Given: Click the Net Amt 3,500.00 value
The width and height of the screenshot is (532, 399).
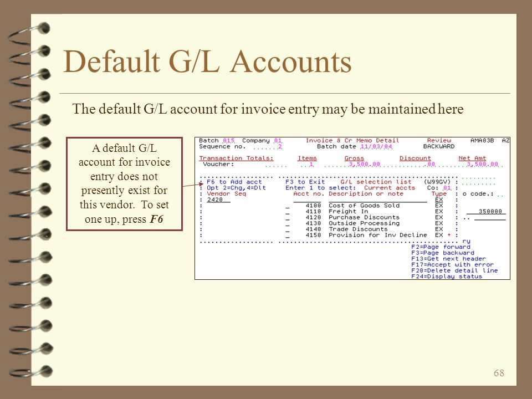Looking at the screenshot, I should 483,165.
